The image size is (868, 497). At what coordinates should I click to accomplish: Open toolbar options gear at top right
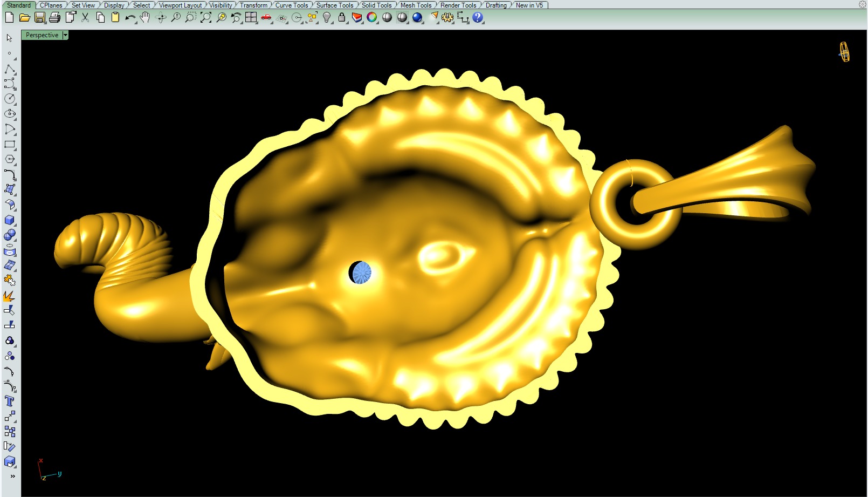862,4
